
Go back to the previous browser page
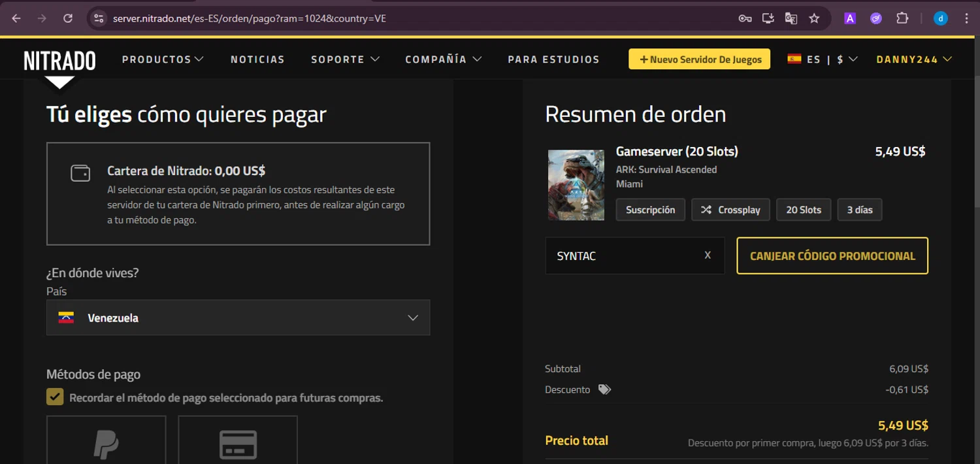[x=16, y=18]
